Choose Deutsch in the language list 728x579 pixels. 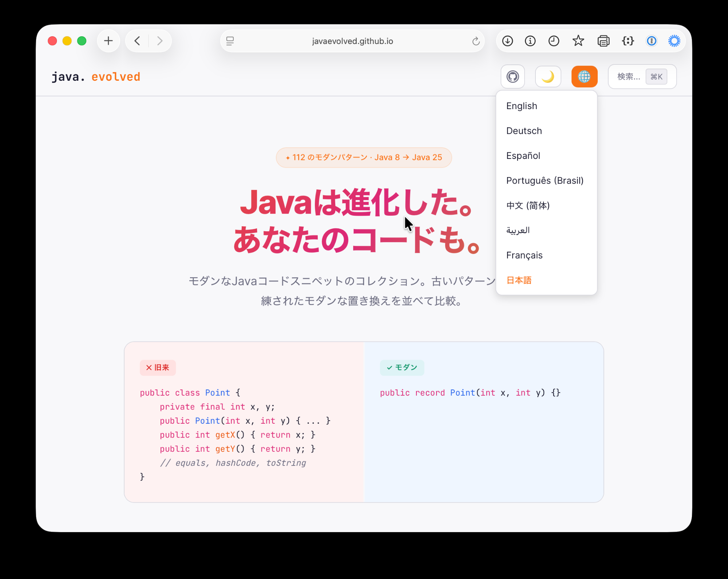[524, 131]
